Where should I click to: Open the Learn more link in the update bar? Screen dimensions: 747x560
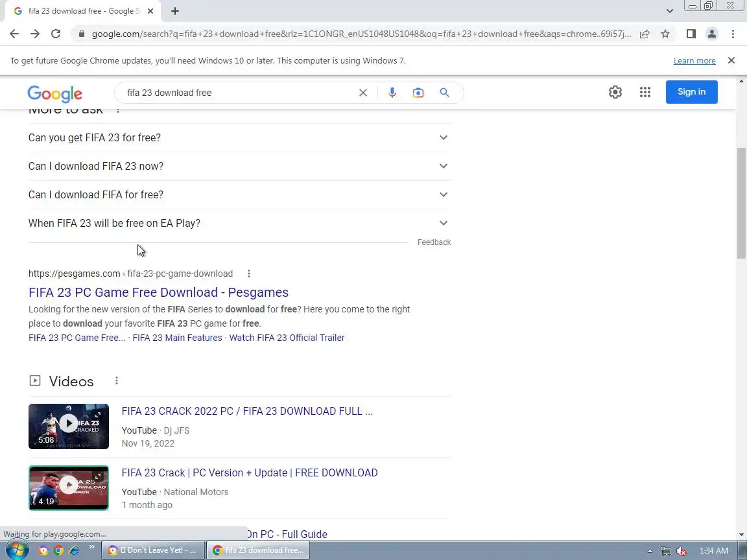tap(694, 60)
